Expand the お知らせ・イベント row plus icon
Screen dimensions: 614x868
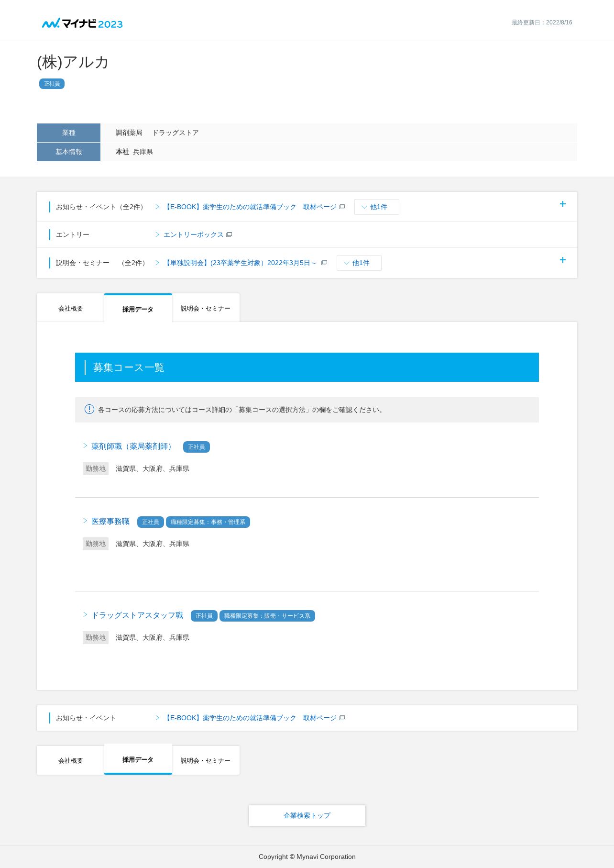[x=563, y=204]
